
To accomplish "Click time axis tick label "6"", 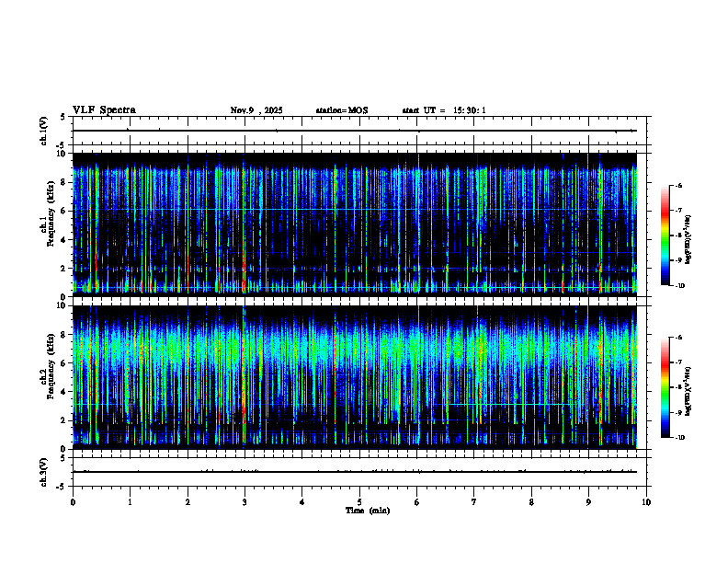I will [417, 502].
